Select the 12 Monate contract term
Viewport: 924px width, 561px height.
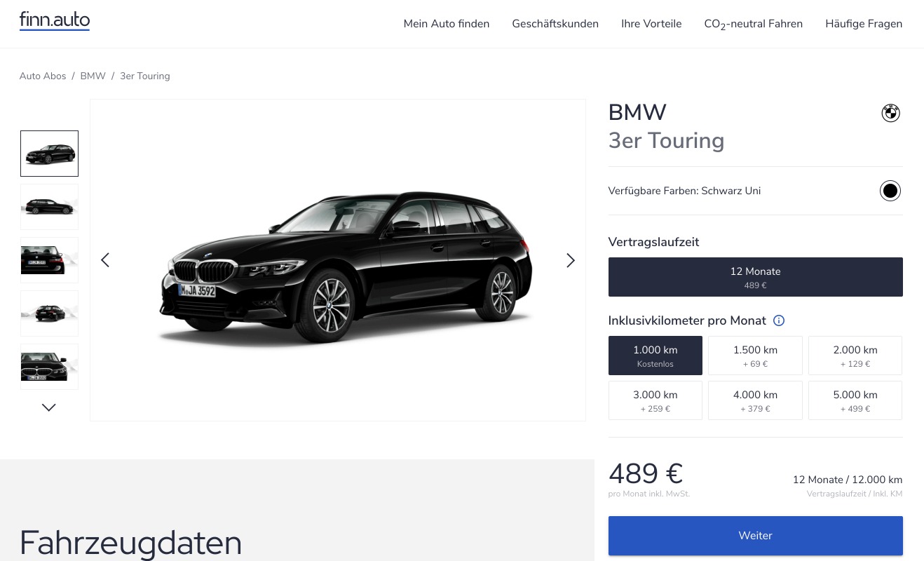click(x=755, y=277)
